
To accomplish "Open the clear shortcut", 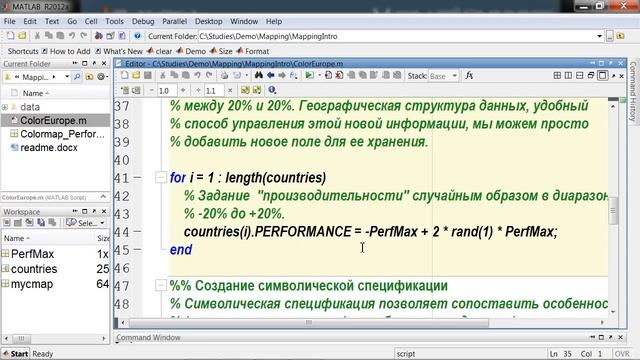I will (160, 51).
